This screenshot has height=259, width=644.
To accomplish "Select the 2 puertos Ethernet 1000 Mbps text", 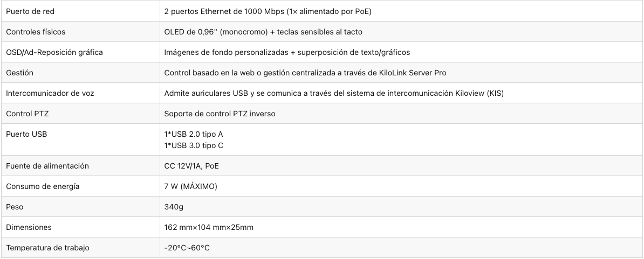I will [268, 11].
